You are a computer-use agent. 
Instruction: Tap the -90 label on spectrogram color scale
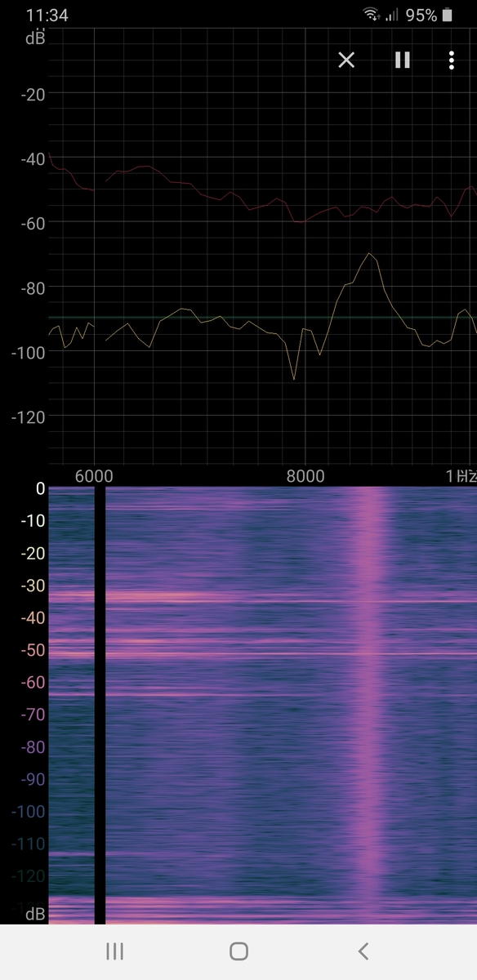point(32,779)
